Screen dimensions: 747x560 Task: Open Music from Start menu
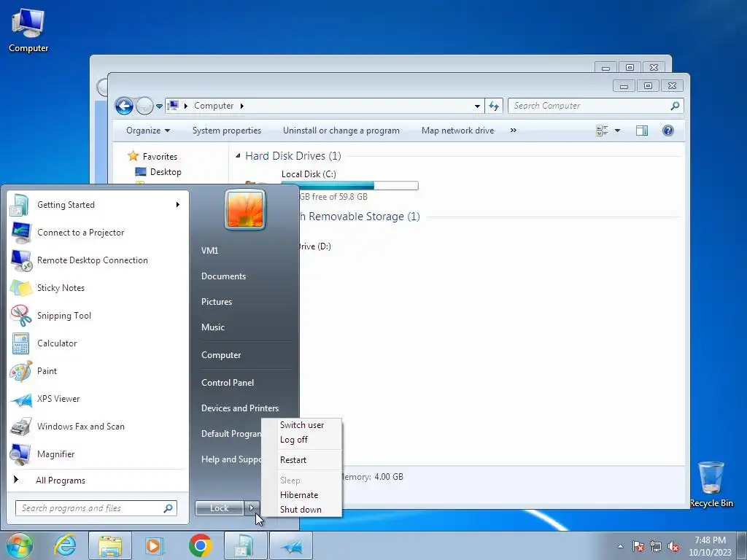point(212,327)
